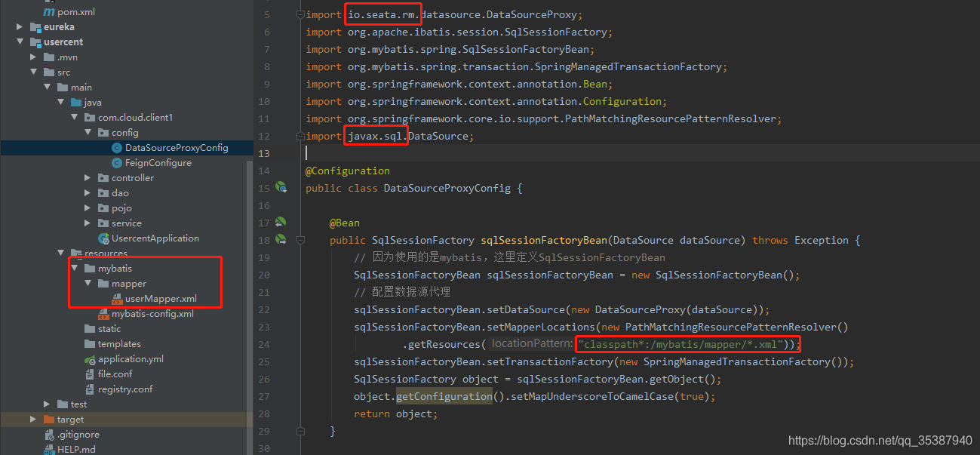Viewport: 980px width, 455px height.
Task: Click the pojo package icon
Action: (x=103, y=208)
